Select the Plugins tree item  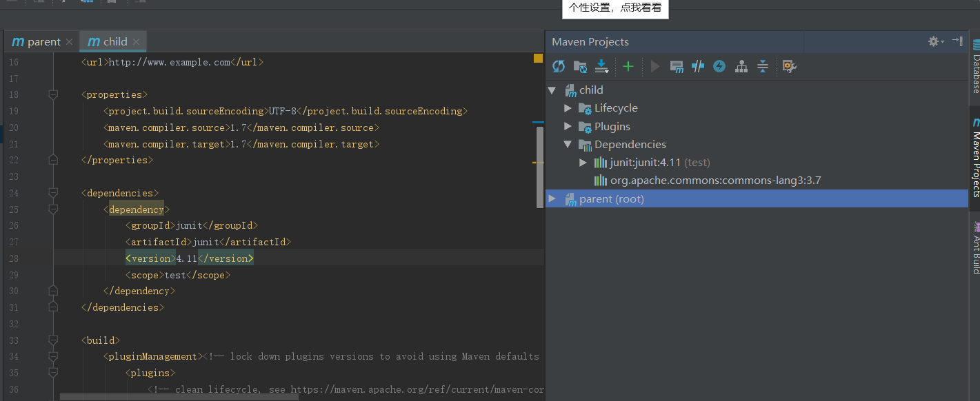612,127
